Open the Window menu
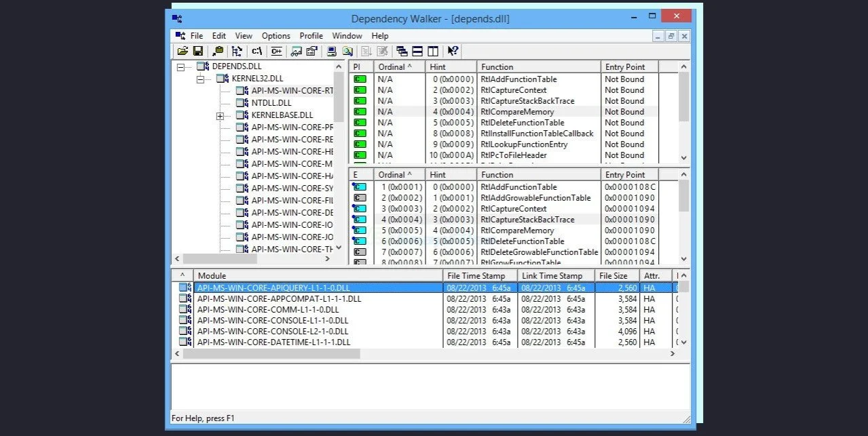868x436 pixels. (347, 36)
